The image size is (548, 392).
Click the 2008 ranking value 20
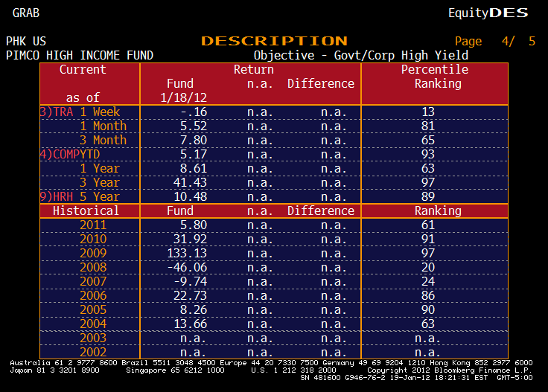click(x=428, y=267)
